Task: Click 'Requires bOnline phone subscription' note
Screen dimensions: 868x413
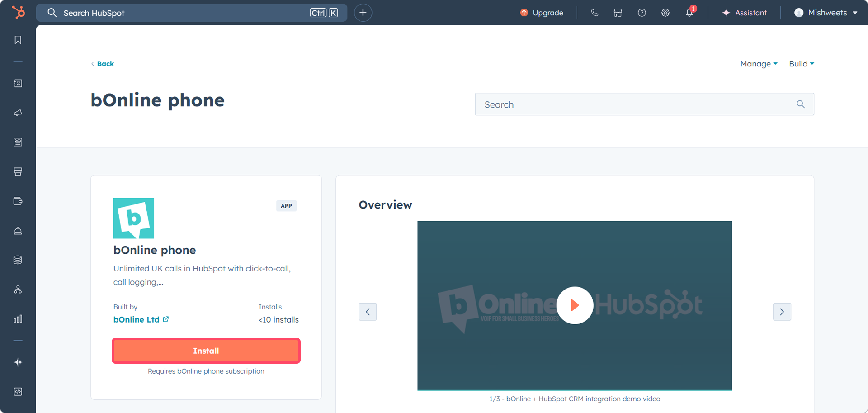Action: (206, 371)
